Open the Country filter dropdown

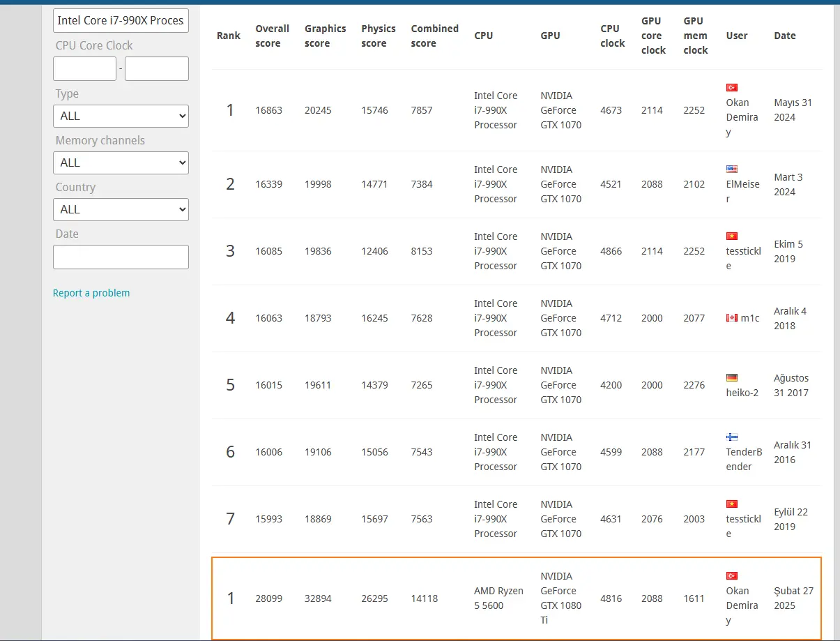(x=121, y=209)
